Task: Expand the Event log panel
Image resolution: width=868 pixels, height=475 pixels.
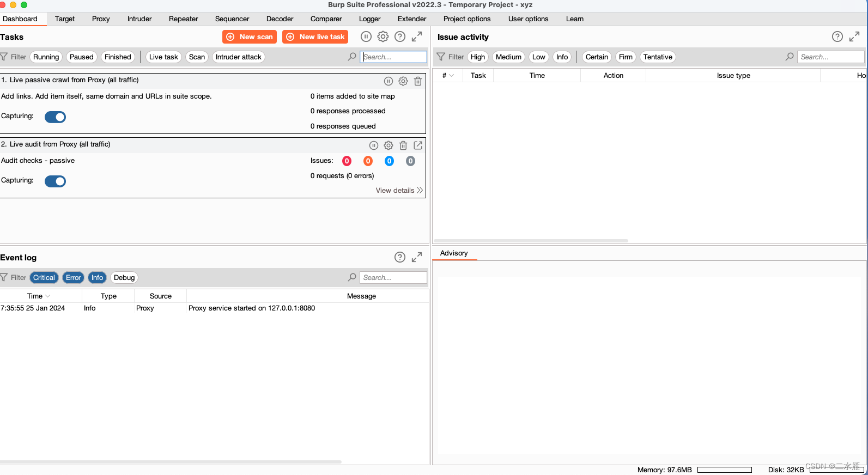Action: pos(417,257)
